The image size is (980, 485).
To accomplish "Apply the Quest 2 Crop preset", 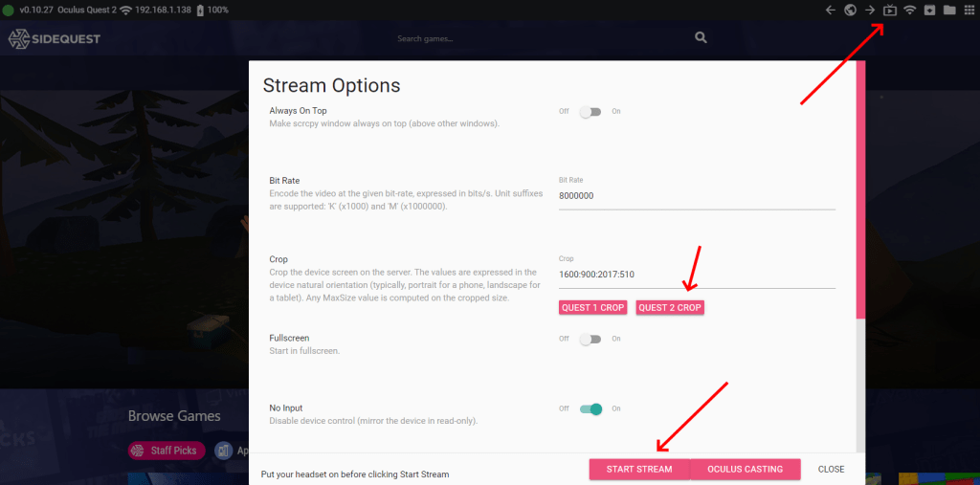I will pos(670,307).
